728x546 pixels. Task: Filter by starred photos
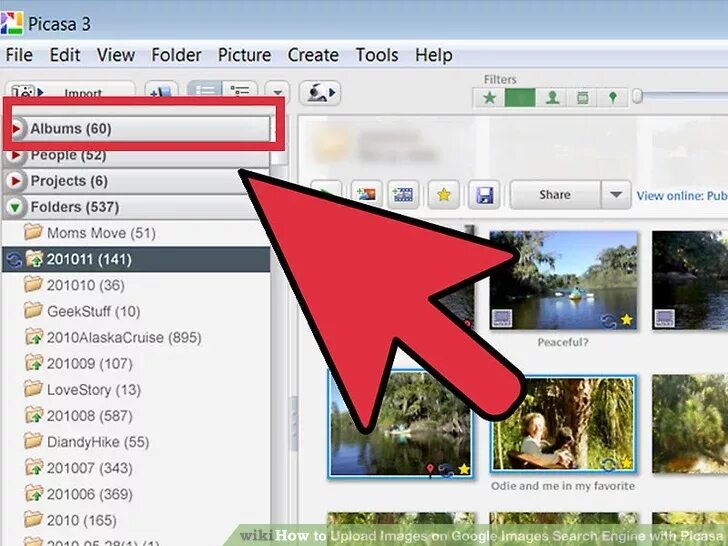point(489,98)
